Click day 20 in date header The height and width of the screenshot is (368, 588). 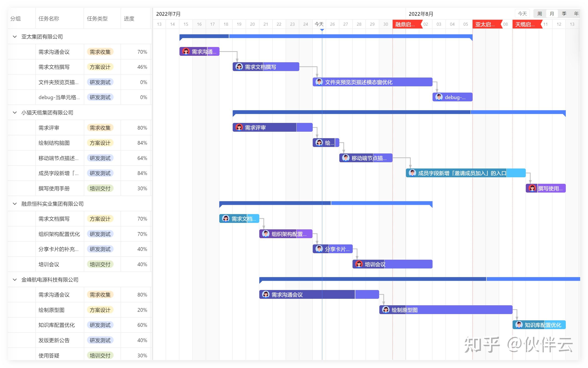(x=252, y=24)
